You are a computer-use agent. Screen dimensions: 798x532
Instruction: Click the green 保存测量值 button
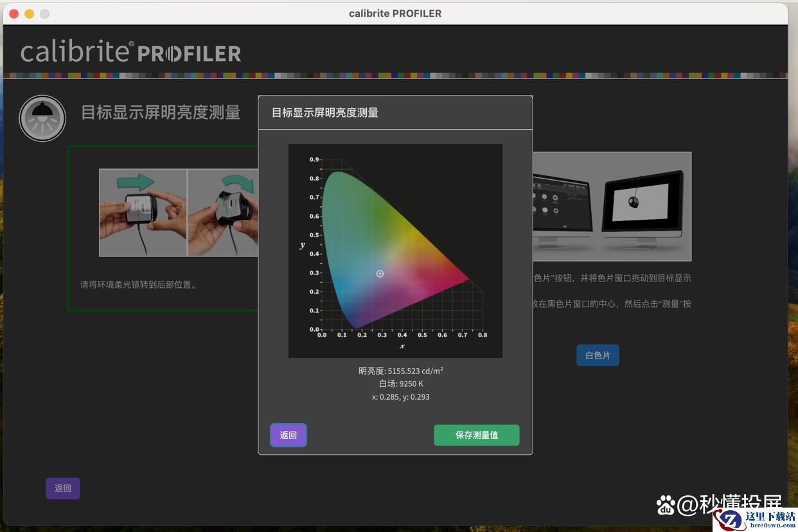point(477,435)
